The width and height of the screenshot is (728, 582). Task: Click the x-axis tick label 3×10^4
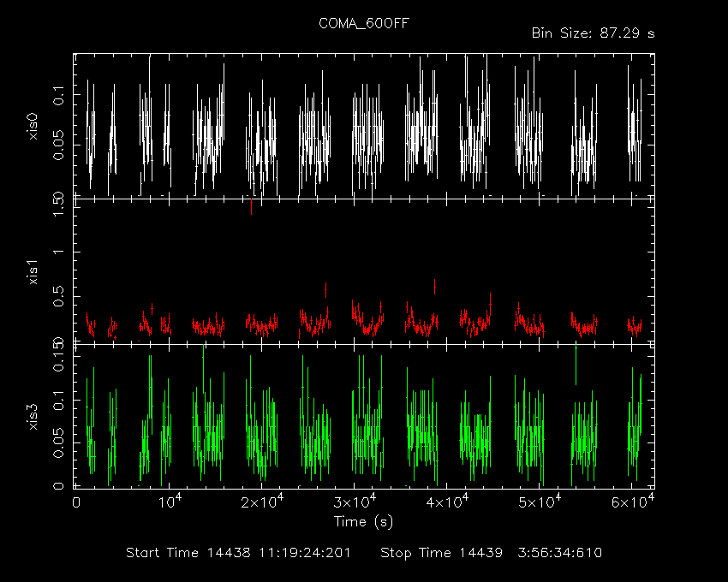point(355,502)
